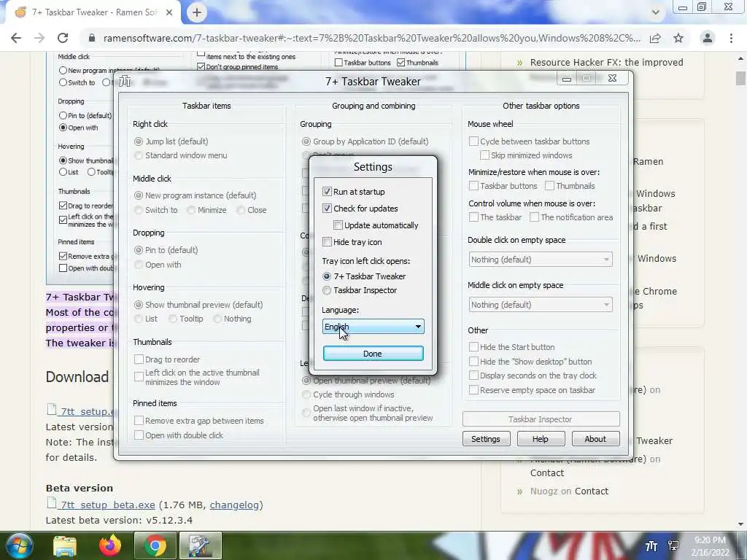Open the Chrome profile avatar icon
747x560 pixels.
(x=708, y=38)
